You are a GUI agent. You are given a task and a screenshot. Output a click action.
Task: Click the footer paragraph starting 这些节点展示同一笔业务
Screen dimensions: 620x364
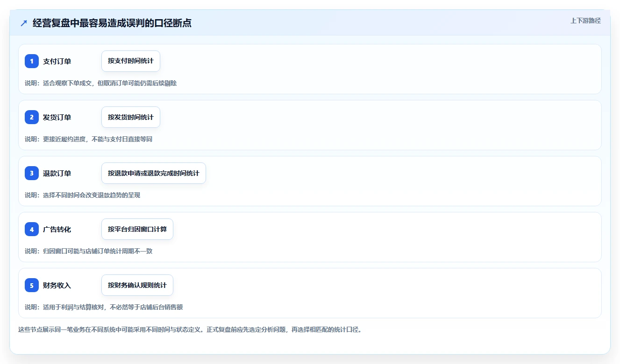tap(190, 329)
